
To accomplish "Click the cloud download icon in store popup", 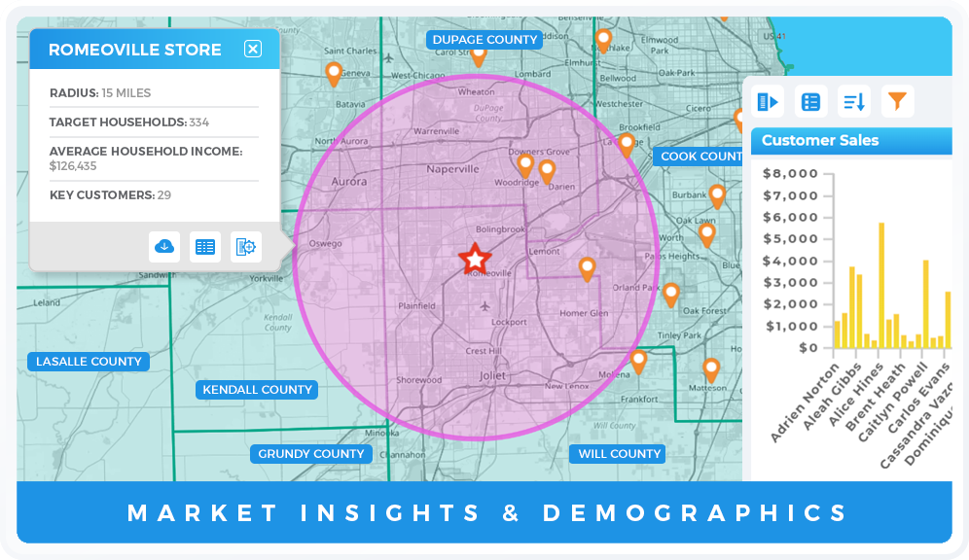I will click(x=164, y=246).
